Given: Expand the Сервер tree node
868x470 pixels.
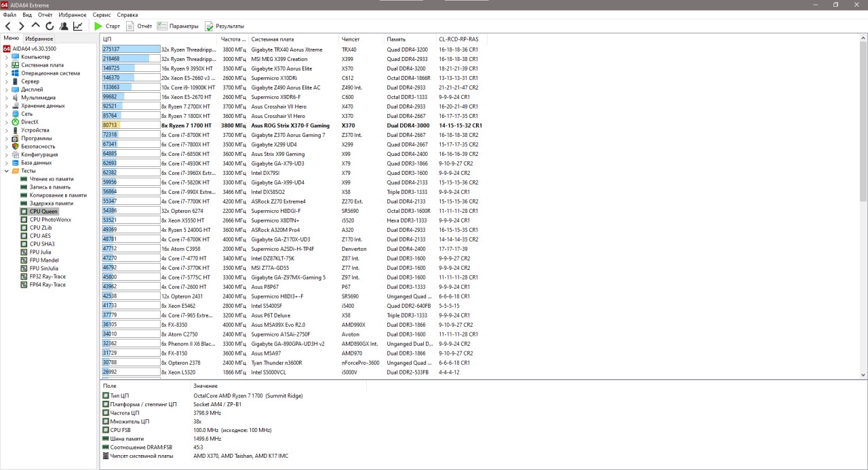Looking at the screenshot, I should click(7, 81).
